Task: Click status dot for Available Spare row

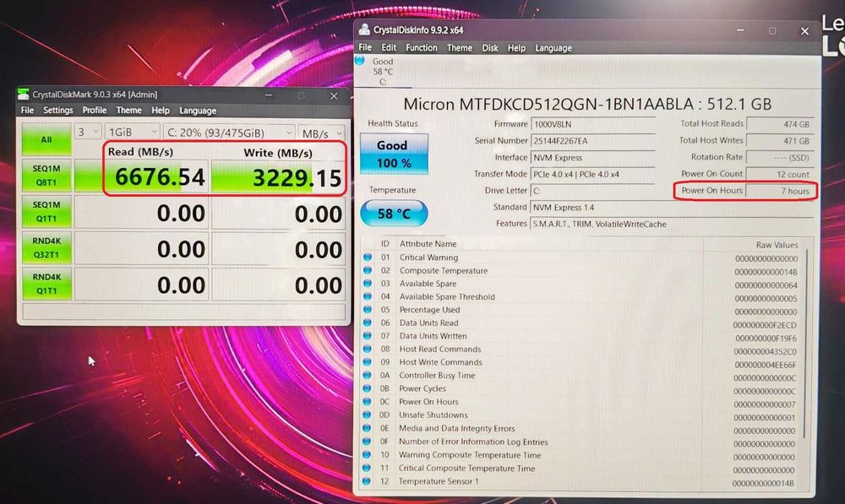Action: pos(368,283)
